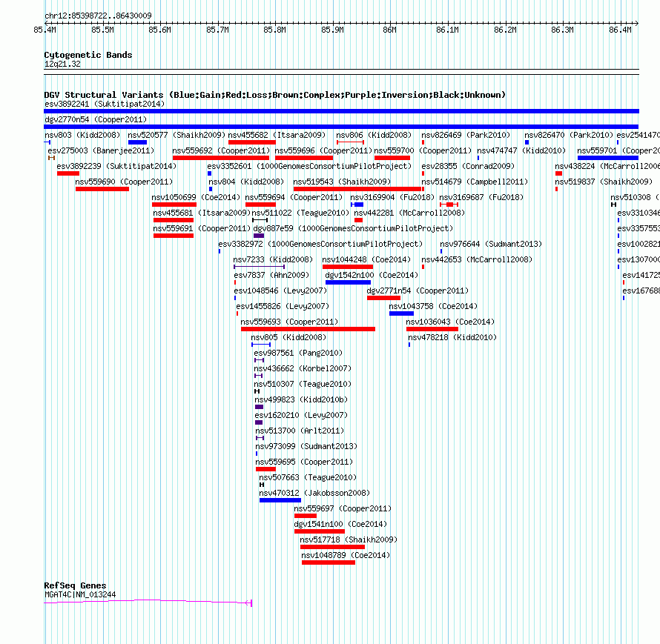Click nsv519837 (Shaikh2009) label
This screenshot has width=660, height=644.
coord(604,182)
